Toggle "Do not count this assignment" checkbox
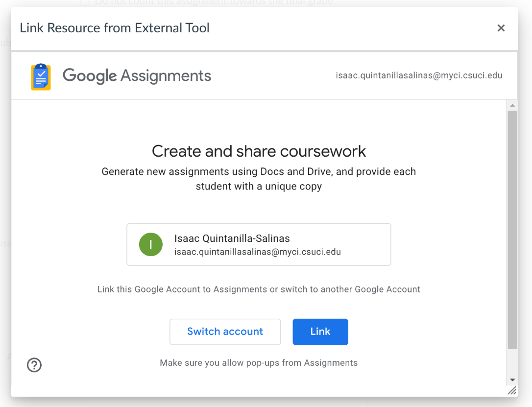532x407 pixels. click(85, 2)
